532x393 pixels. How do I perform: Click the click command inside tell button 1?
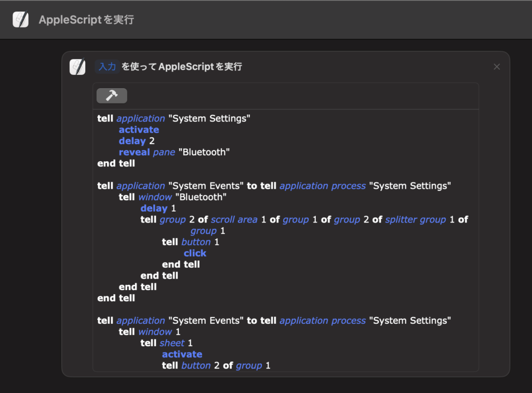click(195, 253)
